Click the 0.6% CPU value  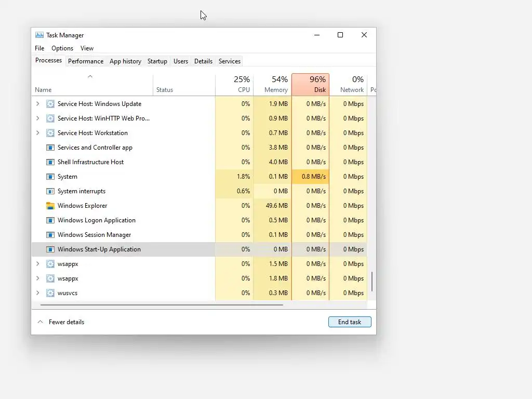pyautogui.click(x=243, y=191)
